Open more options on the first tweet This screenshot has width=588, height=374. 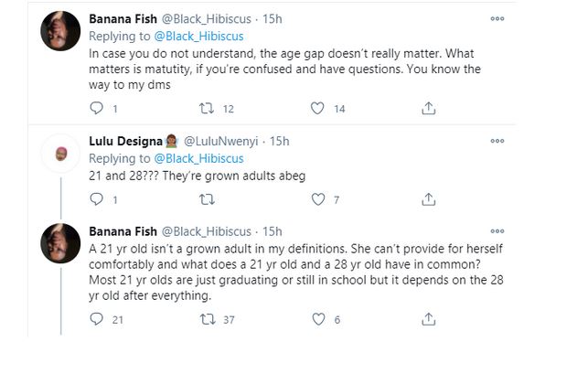coord(497,18)
